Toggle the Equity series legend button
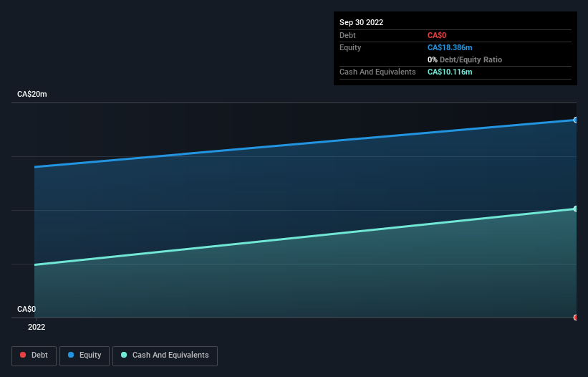Screen dimensions: 588x377 click(x=85, y=355)
